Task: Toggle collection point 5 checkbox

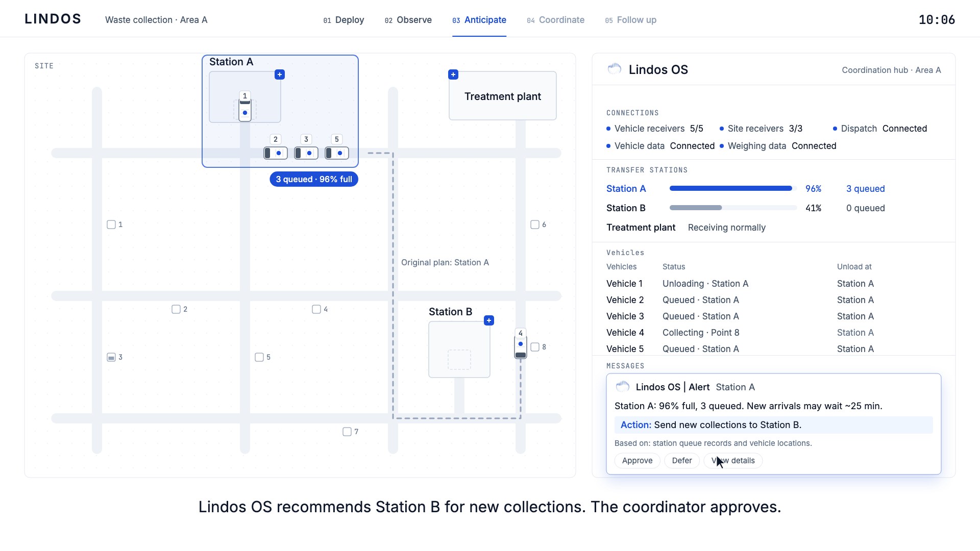Action: [259, 357]
